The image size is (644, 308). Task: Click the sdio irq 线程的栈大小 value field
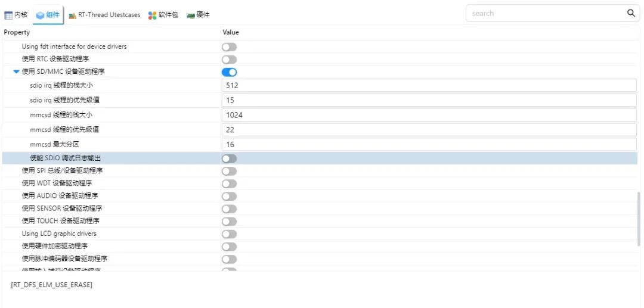[429, 86]
